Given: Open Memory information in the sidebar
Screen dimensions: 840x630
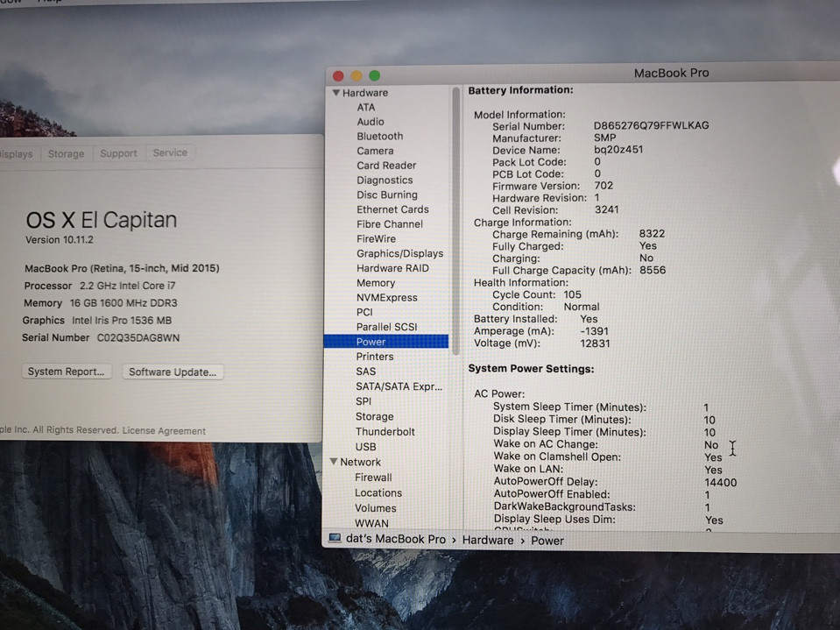Looking at the screenshot, I should 376,283.
